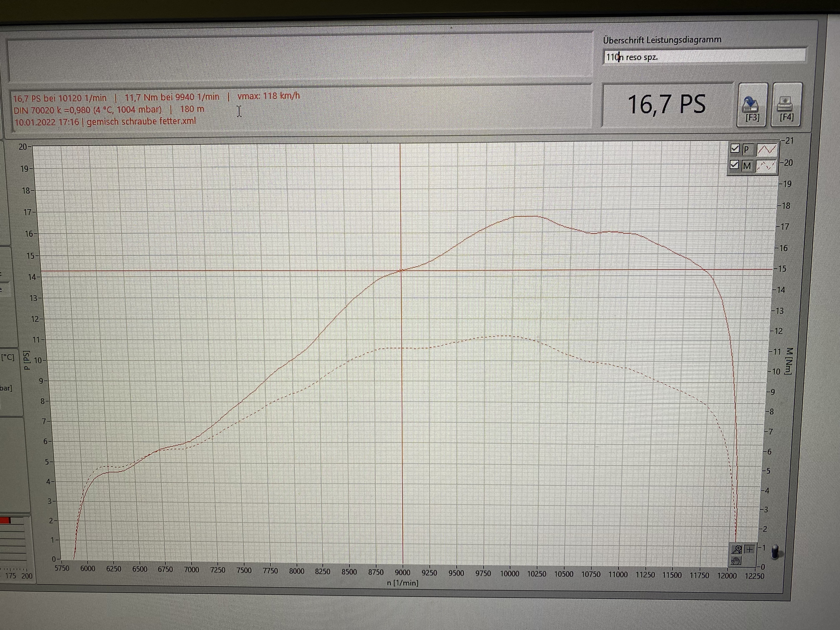Click the n [1/min] x-axis label
This screenshot has width=840, height=630.
(402, 583)
